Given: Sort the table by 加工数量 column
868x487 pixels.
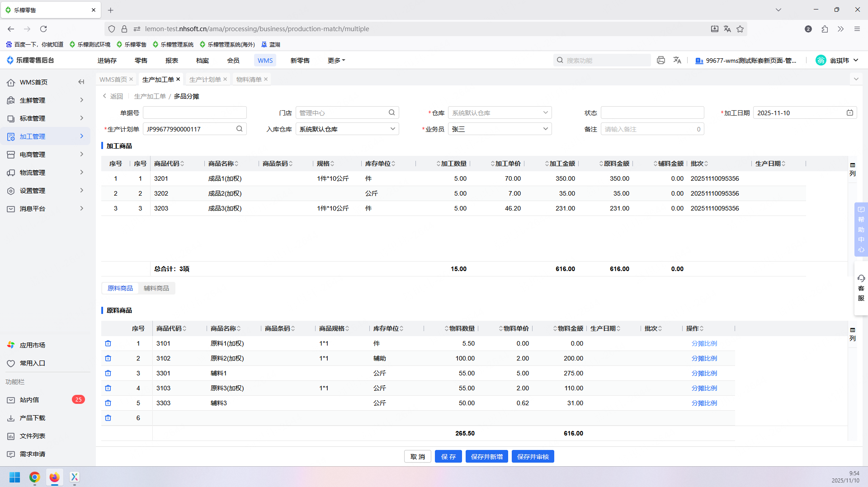Looking at the screenshot, I should 453,164.
